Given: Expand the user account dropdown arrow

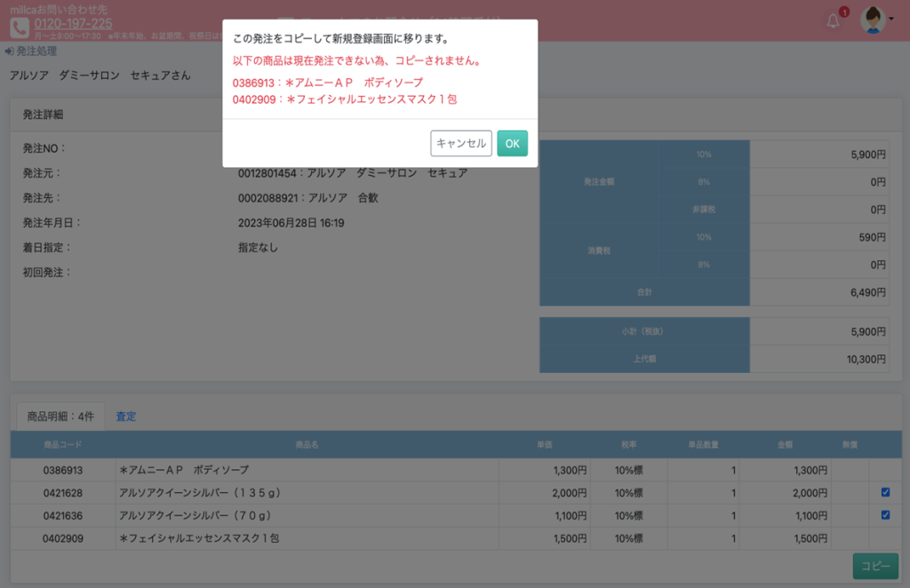Looking at the screenshot, I should [x=891, y=19].
